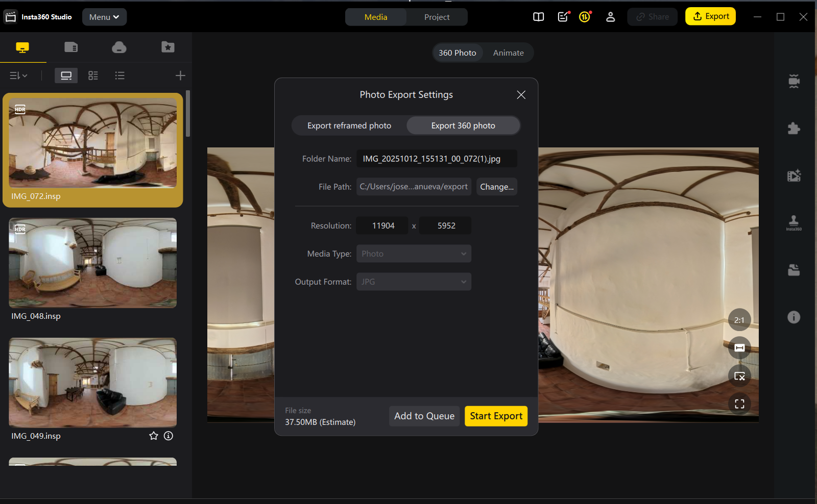Viewport: 817px width, 504px height.
Task: Click the info icon on IMG_049.insp
Action: [x=169, y=436]
